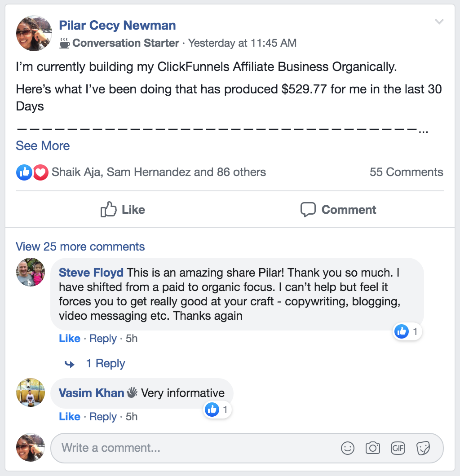Open Pilar Cecy Newman's profile name link
The image size is (460, 476).
click(117, 25)
